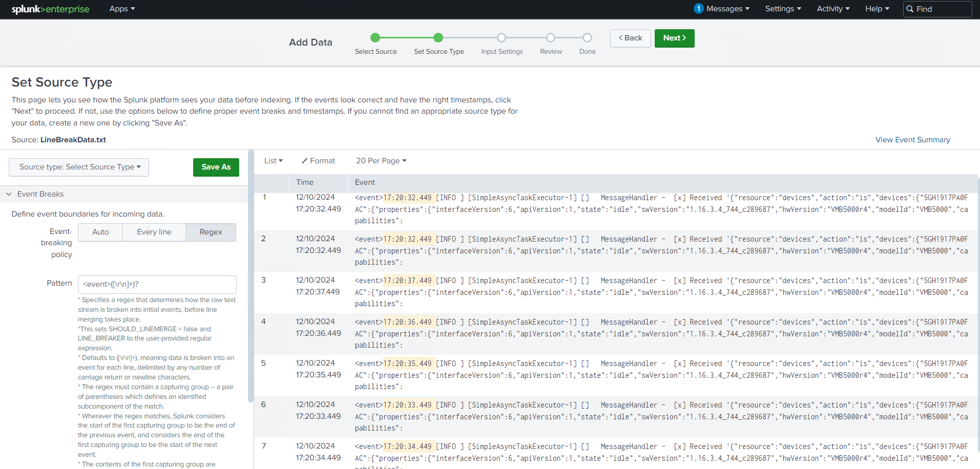Click the Select Source step circle
The width and height of the screenshot is (980, 469).
(x=375, y=37)
